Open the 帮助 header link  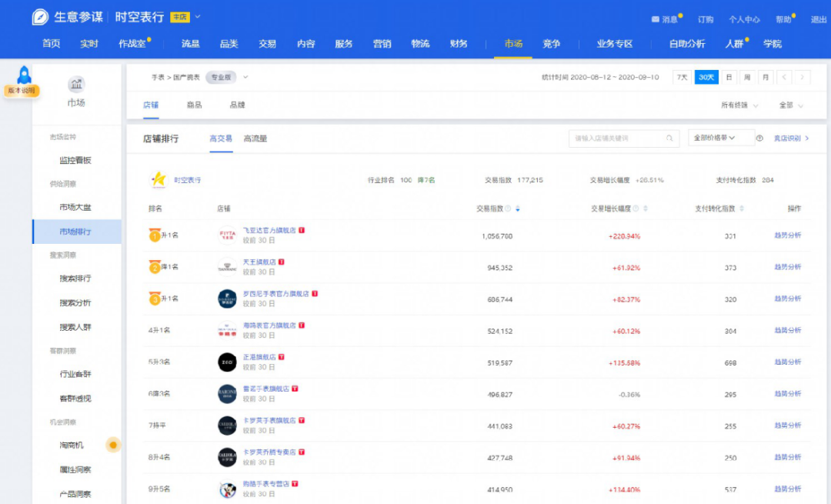[783, 19]
